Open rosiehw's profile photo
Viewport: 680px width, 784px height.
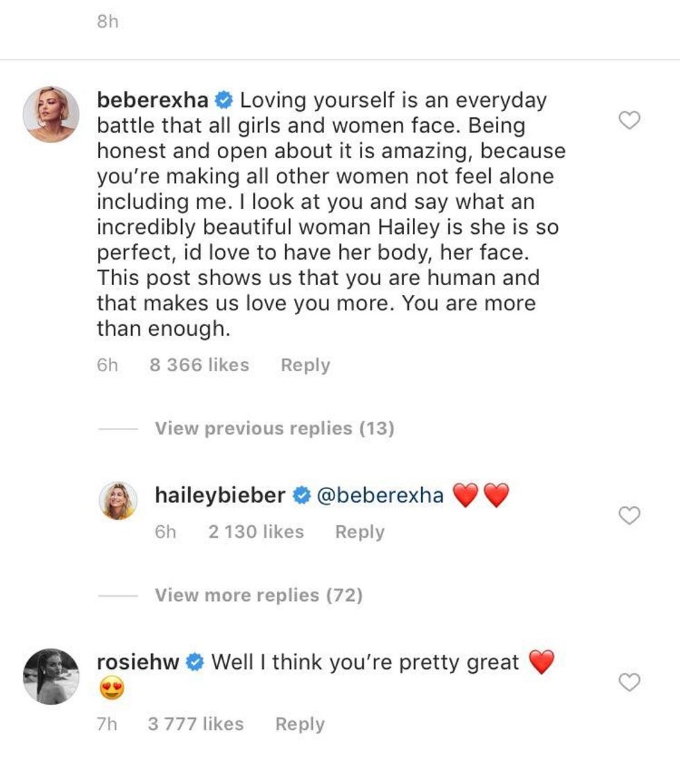[x=51, y=676]
